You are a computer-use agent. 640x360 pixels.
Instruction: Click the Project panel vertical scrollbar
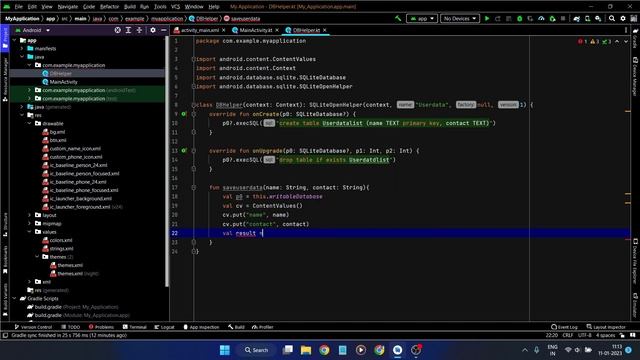click(167, 161)
